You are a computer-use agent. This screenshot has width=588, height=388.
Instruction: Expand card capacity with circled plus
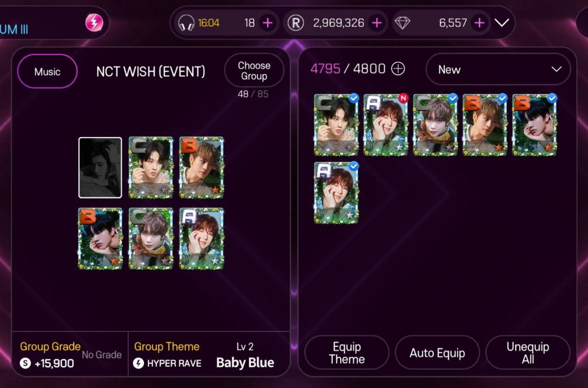398,69
